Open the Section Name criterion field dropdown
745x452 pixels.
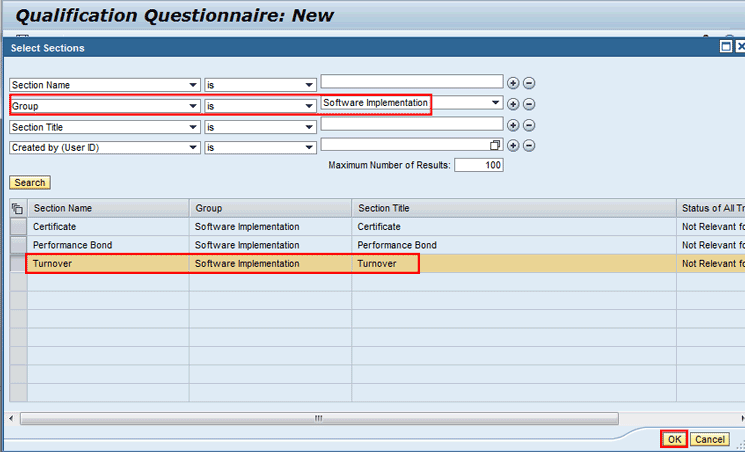point(193,85)
